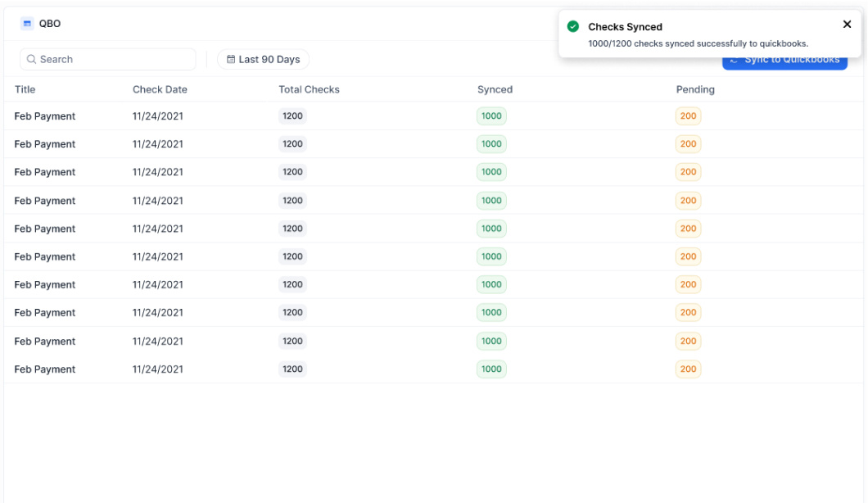This screenshot has width=868, height=503.
Task: Click the 200 pending badge in top row
Action: tap(688, 116)
